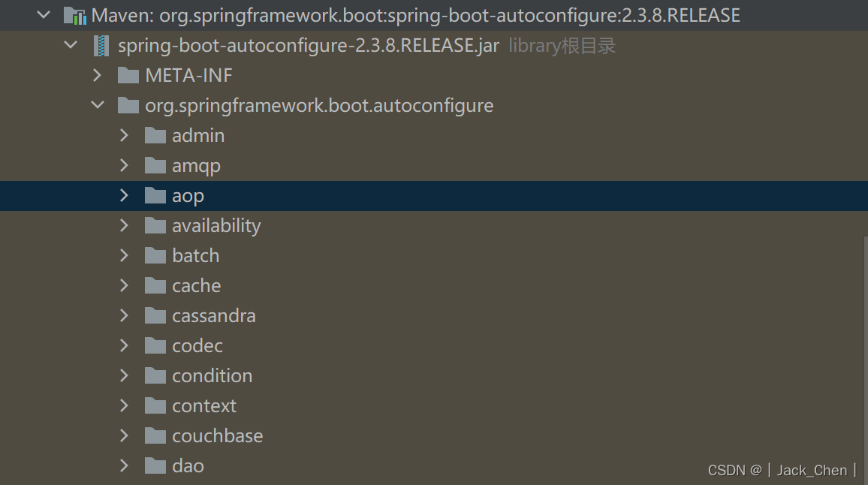The width and height of the screenshot is (868, 485).
Task: Expand the availability folder chevron
Action: (x=124, y=225)
